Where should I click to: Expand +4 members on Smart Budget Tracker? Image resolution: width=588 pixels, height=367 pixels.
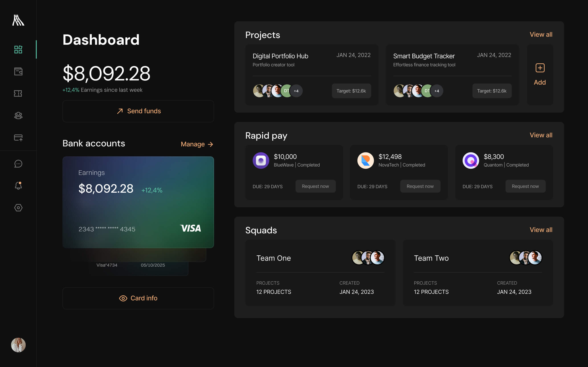tap(437, 91)
